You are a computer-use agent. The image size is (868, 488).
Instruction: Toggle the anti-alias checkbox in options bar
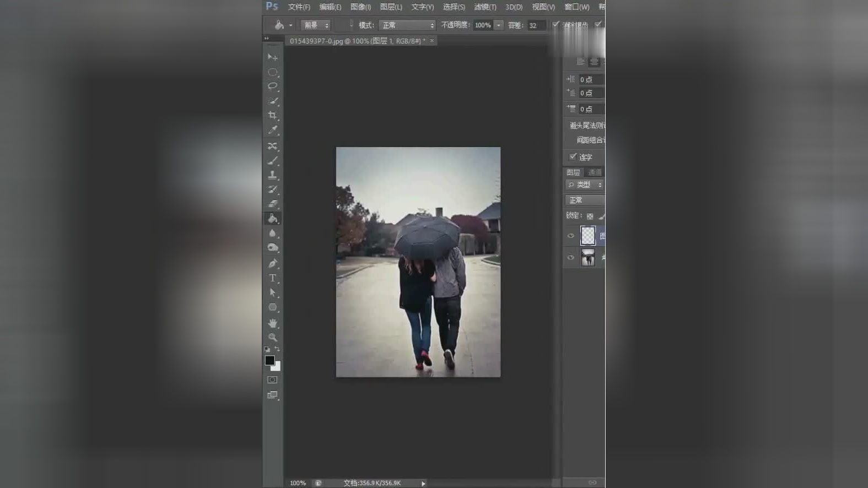[x=556, y=24]
